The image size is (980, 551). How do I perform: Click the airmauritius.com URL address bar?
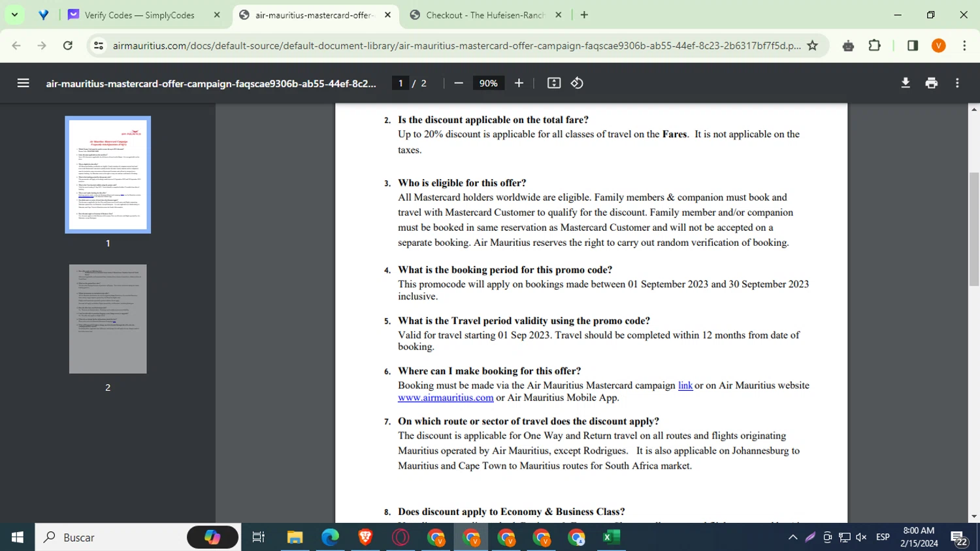457,46
